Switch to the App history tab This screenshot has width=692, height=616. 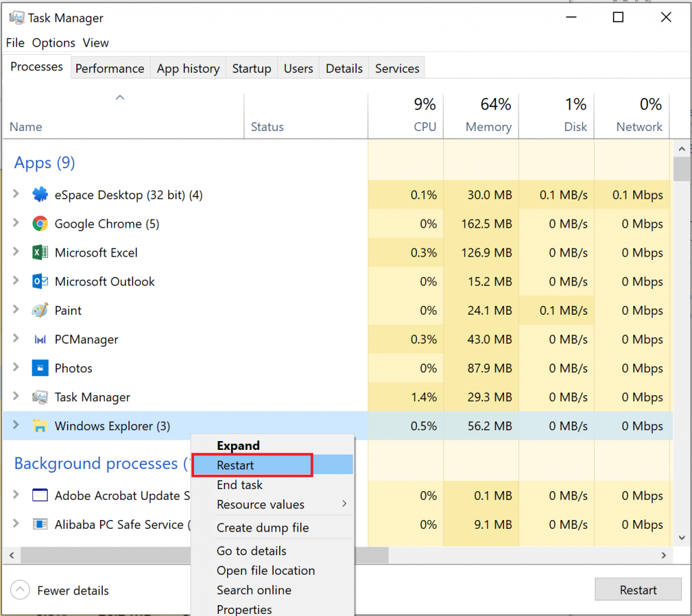[188, 68]
